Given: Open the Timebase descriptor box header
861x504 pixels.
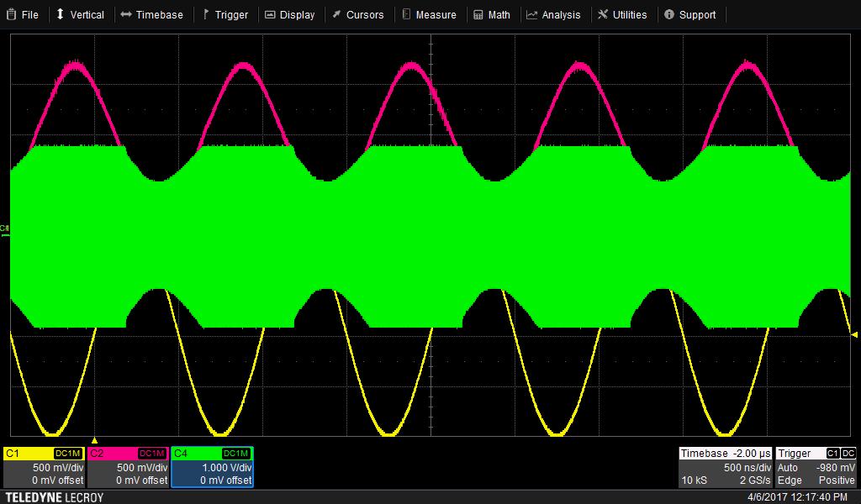Looking at the screenshot, I should pyautogui.click(x=726, y=454).
